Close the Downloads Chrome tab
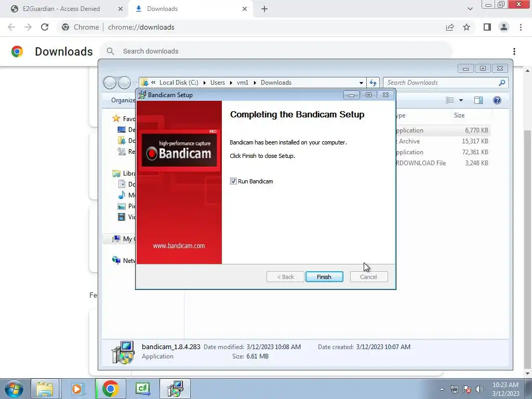 coord(245,9)
